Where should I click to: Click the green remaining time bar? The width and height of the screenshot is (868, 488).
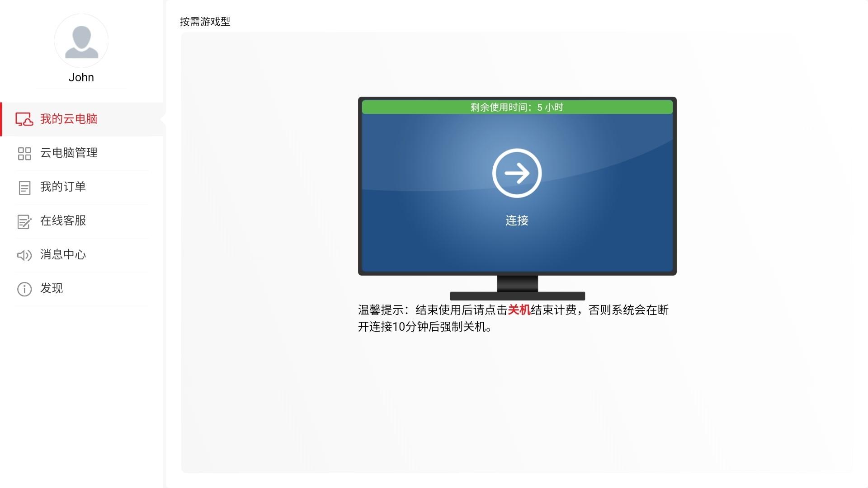517,107
